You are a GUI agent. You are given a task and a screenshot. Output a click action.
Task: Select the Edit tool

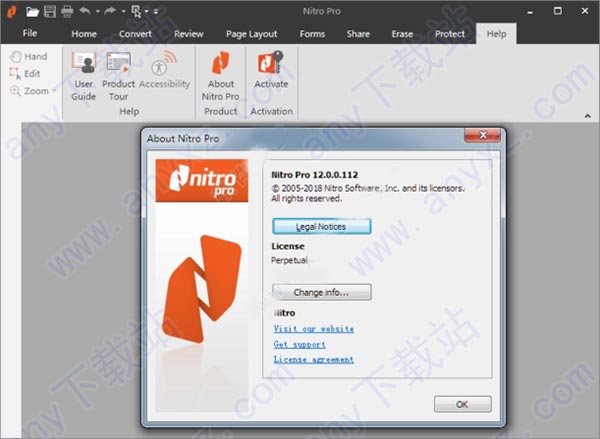coord(25,73)
